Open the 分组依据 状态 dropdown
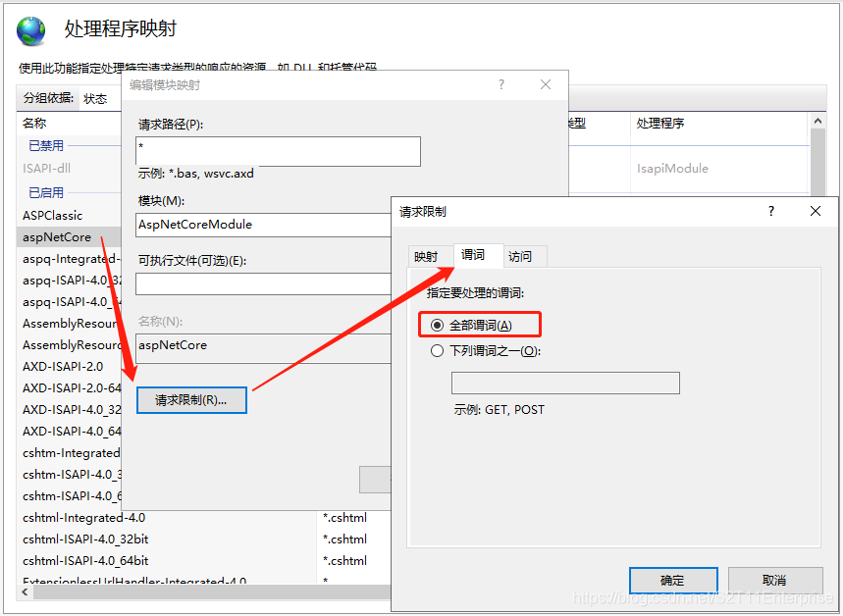843x616 pixels. point(95,97)
